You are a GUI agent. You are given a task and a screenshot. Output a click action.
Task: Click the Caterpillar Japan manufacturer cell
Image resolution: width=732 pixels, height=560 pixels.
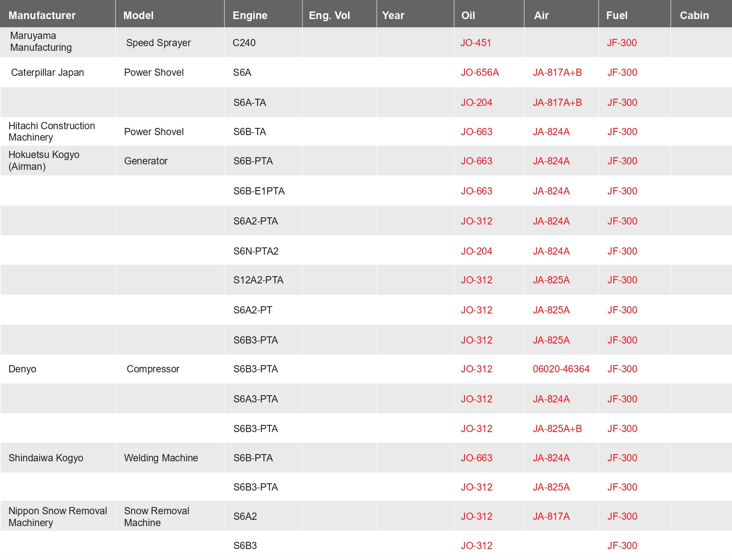[x=47, y=72]
